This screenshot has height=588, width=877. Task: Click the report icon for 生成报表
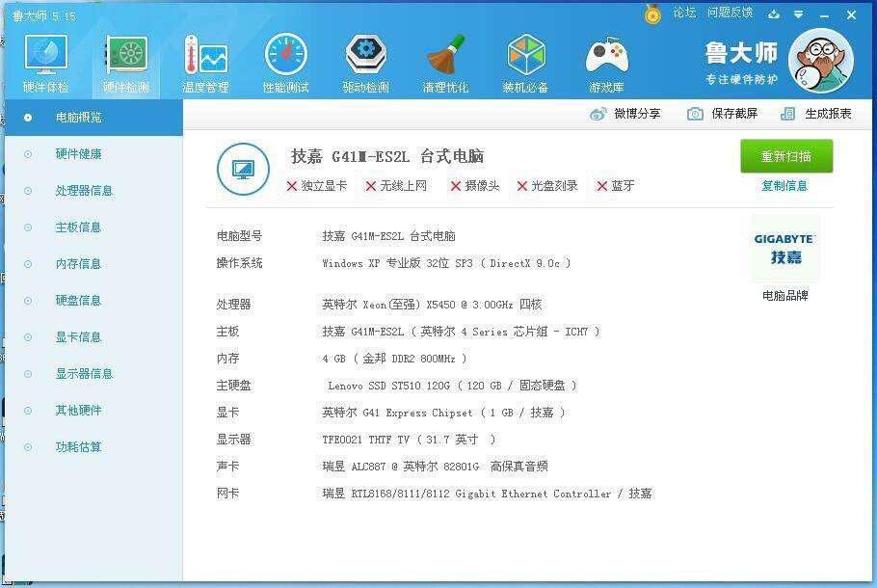787,114
